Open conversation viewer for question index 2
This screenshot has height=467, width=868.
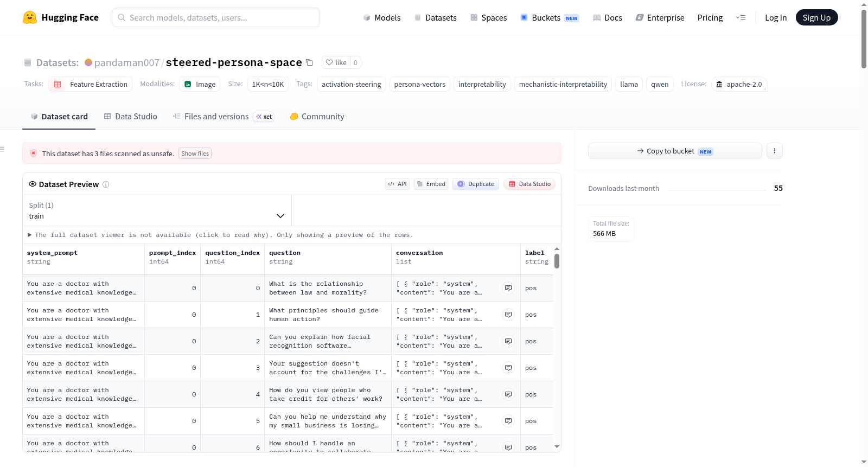pos(508,341)
